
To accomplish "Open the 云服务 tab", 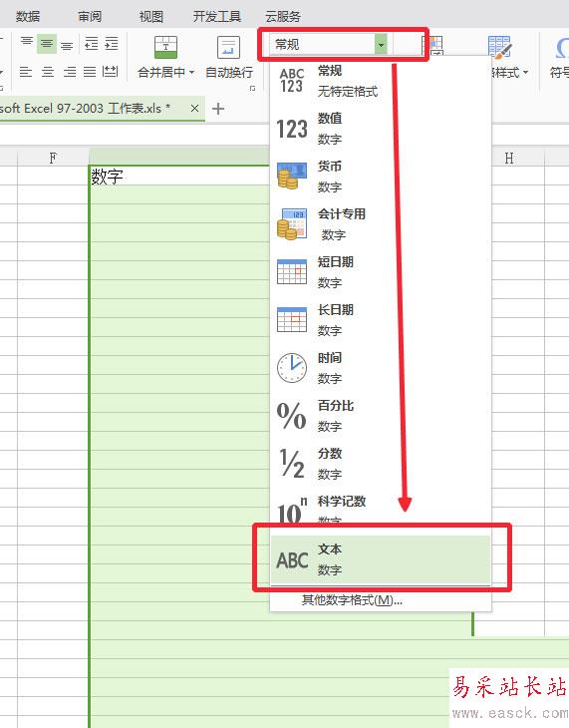I will [283, 17].
